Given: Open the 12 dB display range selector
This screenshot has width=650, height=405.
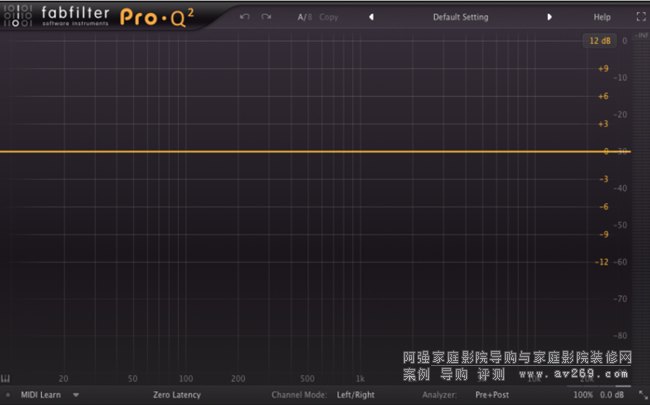Looking at the screenshot, I should click(x=599, y=41).
